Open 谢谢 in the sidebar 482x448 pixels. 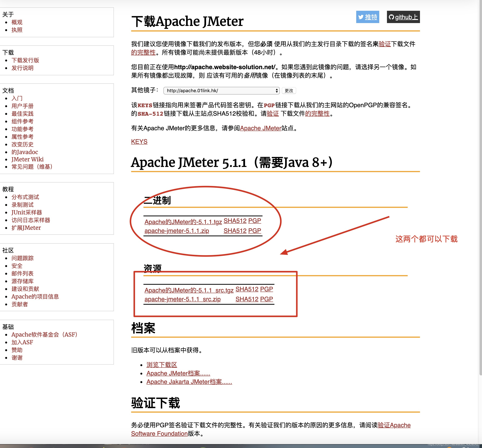coord(17,358)
